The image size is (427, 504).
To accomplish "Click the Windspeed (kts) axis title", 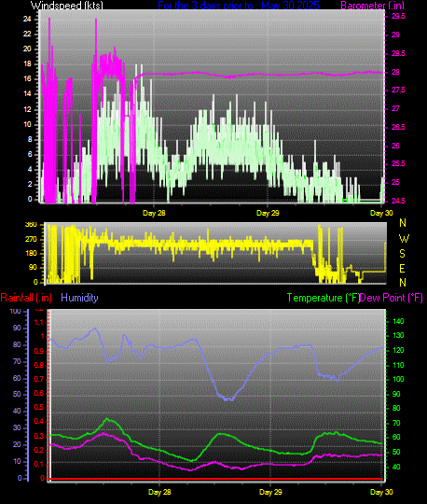I will pos(67,5).
